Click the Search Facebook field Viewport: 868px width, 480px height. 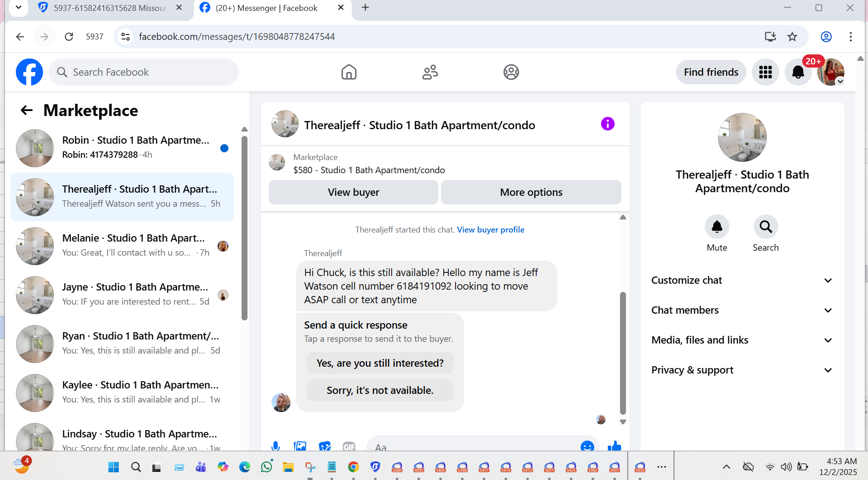[144, 72]
